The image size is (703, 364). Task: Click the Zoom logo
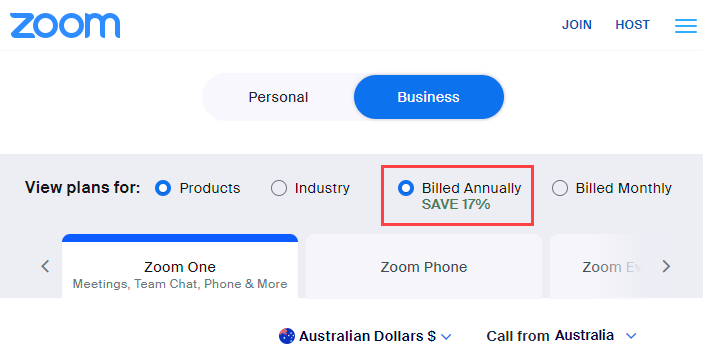point(65,25)
